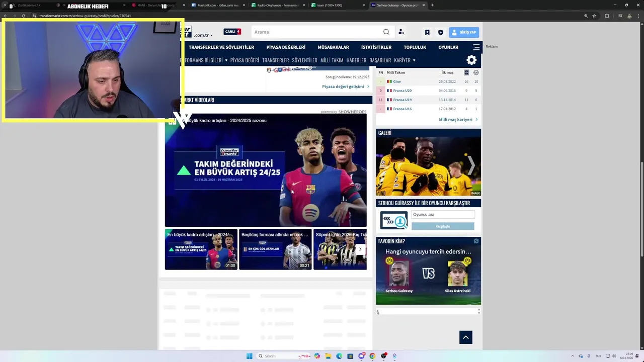
Task: Open the Fransa U20 team link
Action: [x=402, y=90]
